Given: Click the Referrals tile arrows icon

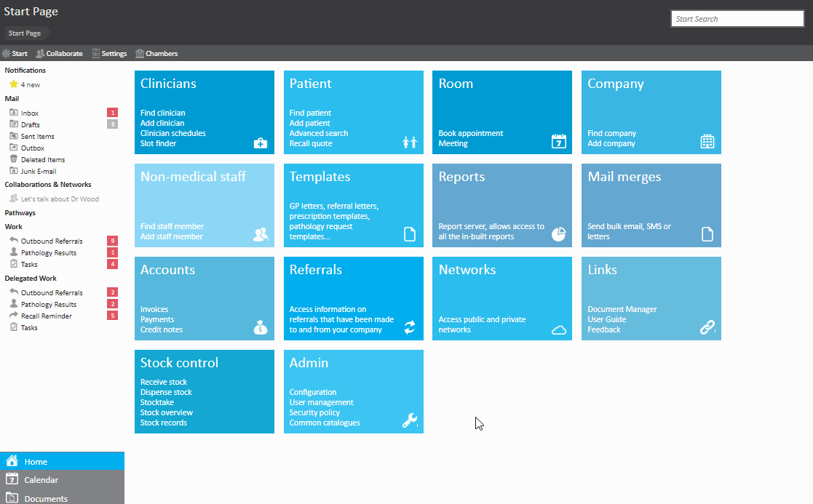Looking at the screenshot, I should click(410, 328).
